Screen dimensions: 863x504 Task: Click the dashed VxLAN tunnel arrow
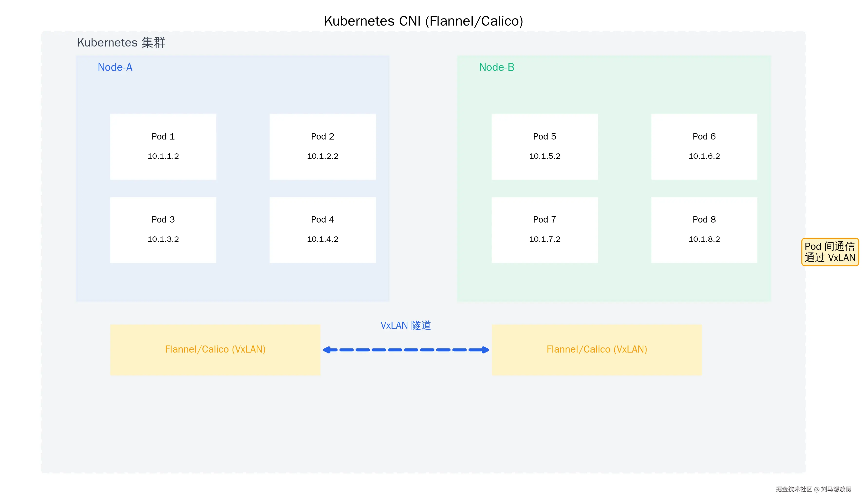pyautogui.click(x=406, y=350)
